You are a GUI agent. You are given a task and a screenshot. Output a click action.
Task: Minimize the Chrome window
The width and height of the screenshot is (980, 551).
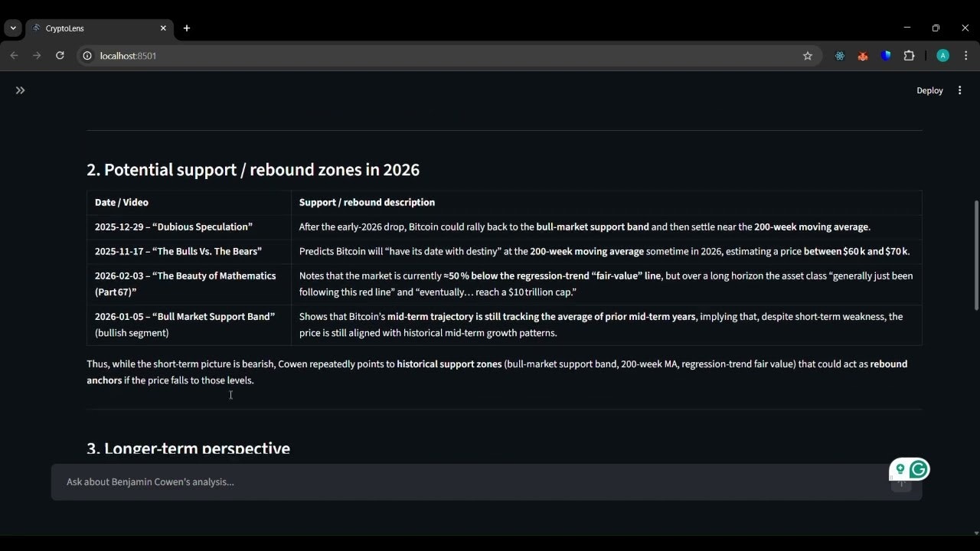pos(907,28)
